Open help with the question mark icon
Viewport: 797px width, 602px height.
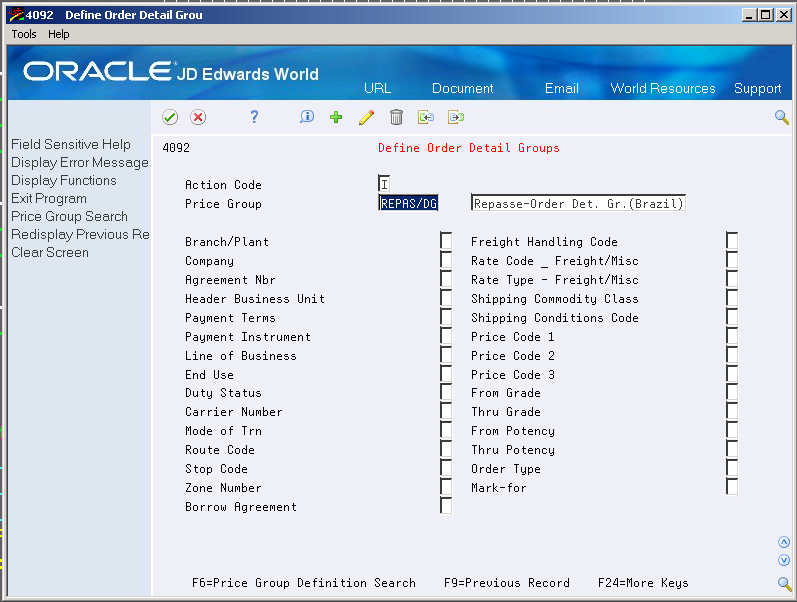point(254,117)
